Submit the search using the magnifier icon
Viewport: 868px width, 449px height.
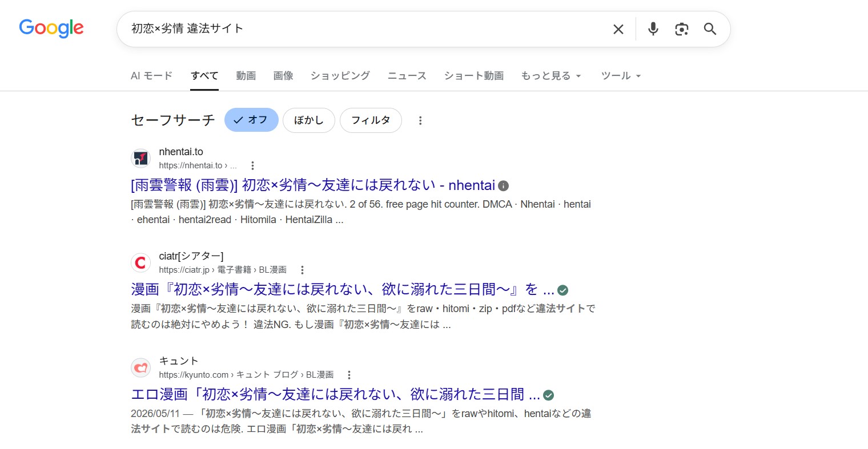pyautogui.click(x=710, y=29)
